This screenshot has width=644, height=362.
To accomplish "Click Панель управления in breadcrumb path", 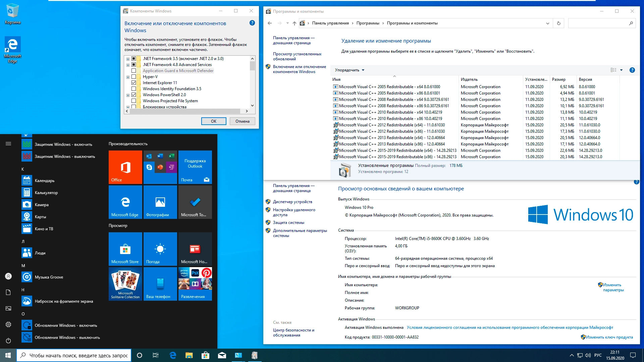I will click(330, 23).
